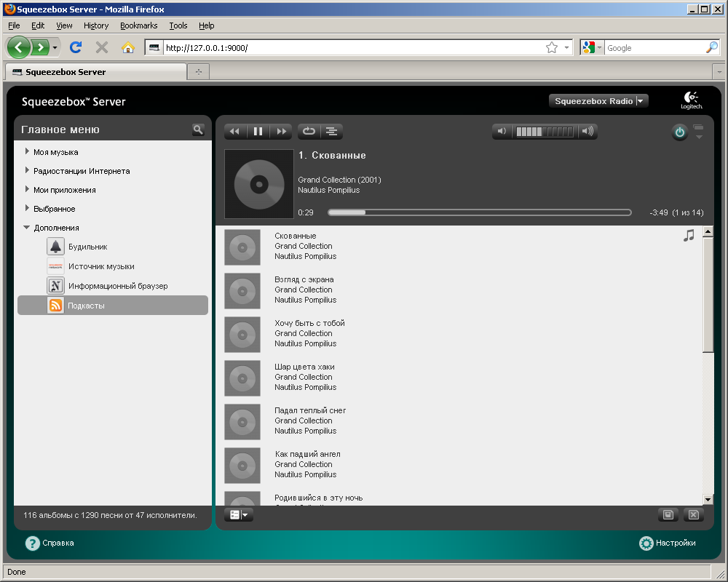Select the Падал теплый снег title
The height and width of the screenshot is (582, 728).
click(x=310, y=410)
